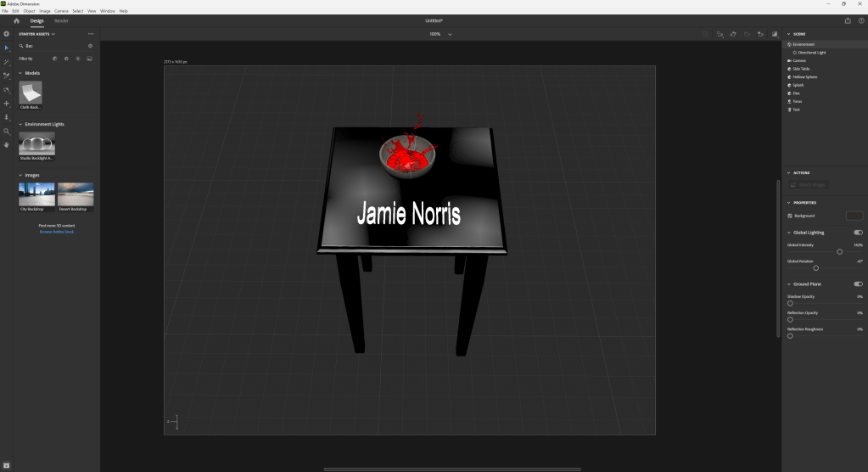Filter starter assets by images
The height and width of the screenshot is (472, 868).
pyautogui.click(x=89, y=59)
